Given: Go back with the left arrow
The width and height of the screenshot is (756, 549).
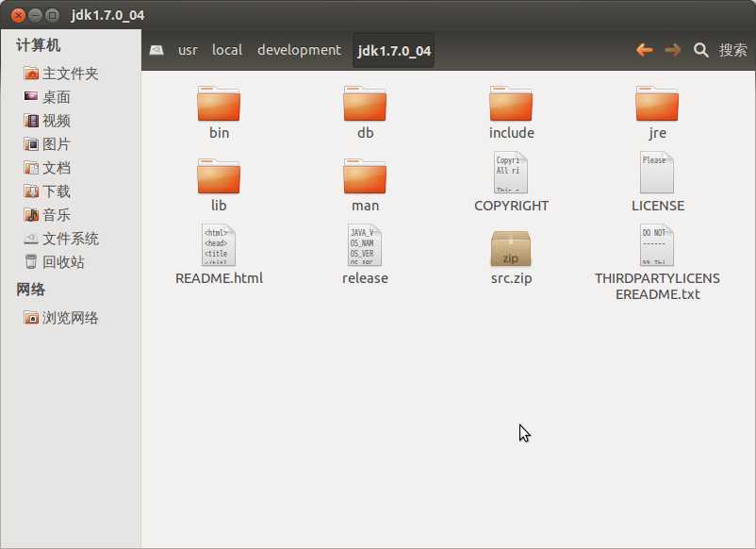Looking at the screenshot, I should (x=644, y=50).
